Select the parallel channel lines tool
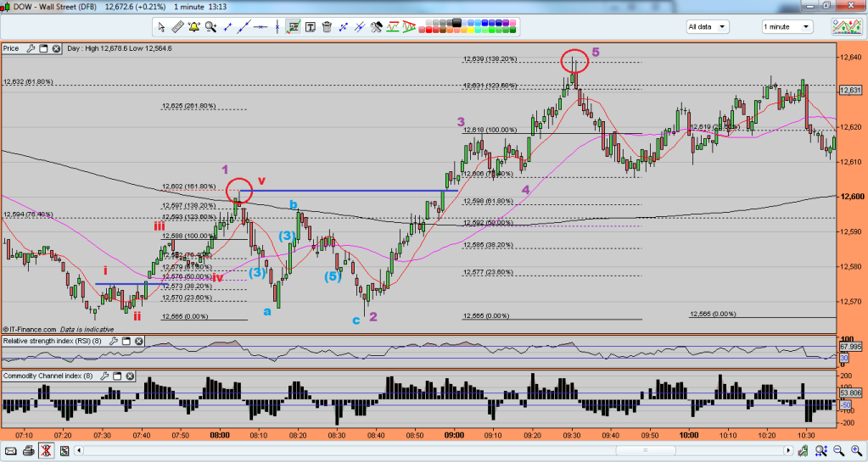 click(360, 26)
